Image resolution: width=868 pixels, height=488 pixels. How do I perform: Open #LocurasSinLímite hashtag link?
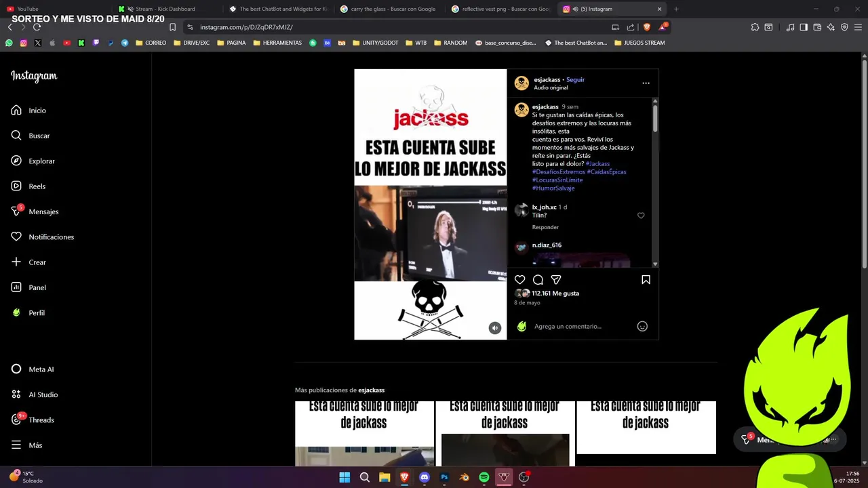pos(557,180)
